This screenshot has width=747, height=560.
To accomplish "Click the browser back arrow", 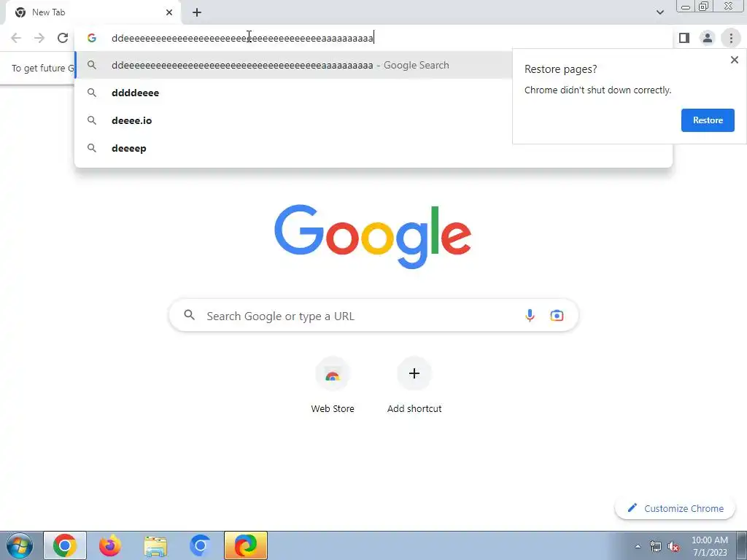I will click(x=16, y=38).
